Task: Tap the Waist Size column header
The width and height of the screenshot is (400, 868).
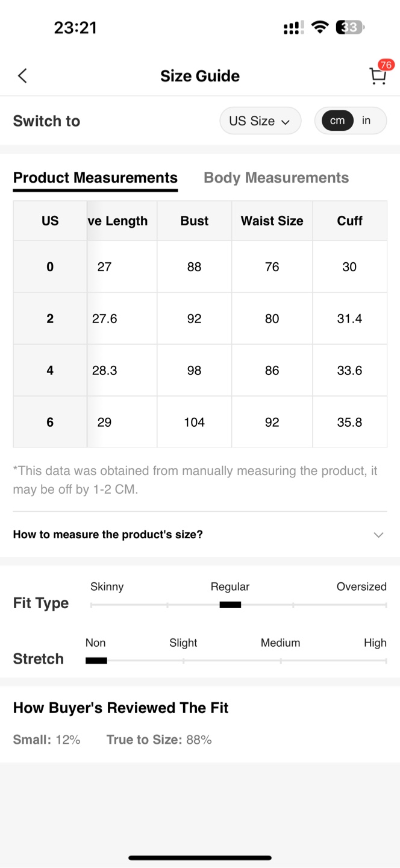Action: pyautogui.click(x=272, y=221)
